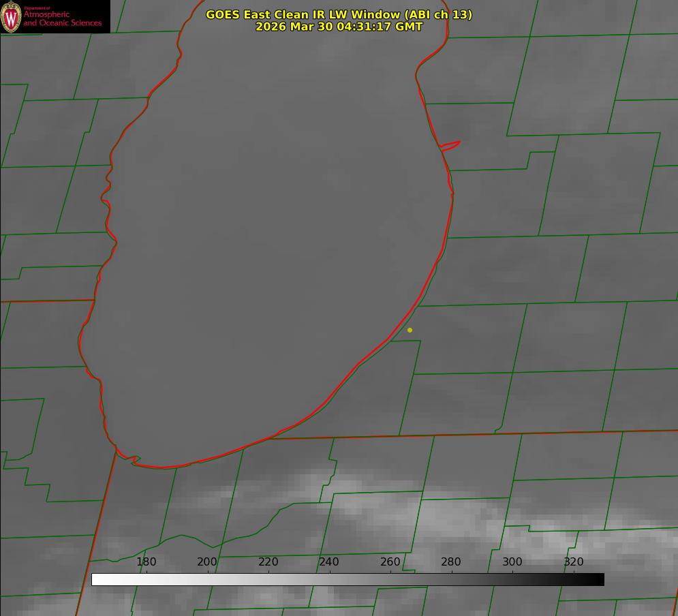This screenshot has height=616, width=678.
Task: Click the GOES East Clean IR title
Action: pyautogui.click(x=339, y=14)
